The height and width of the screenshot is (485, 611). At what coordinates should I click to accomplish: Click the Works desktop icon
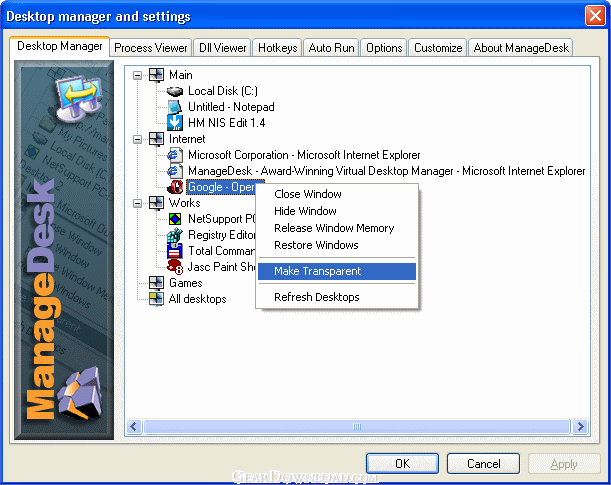tap(156, 203)
